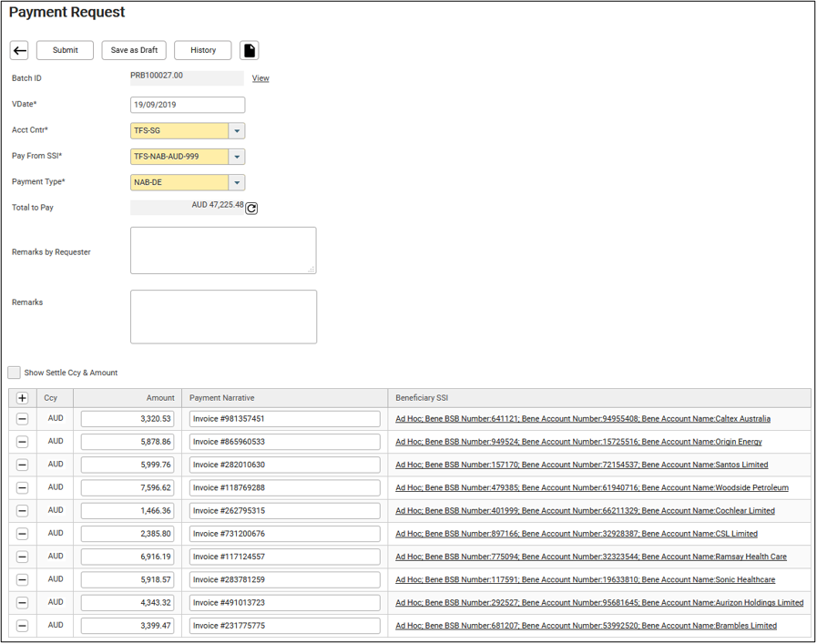The height and width of the screenshot is (644, 817).
Task: Click narrative field Invoice #117124557
Action: pyautogui.click(x=285, y=557)
